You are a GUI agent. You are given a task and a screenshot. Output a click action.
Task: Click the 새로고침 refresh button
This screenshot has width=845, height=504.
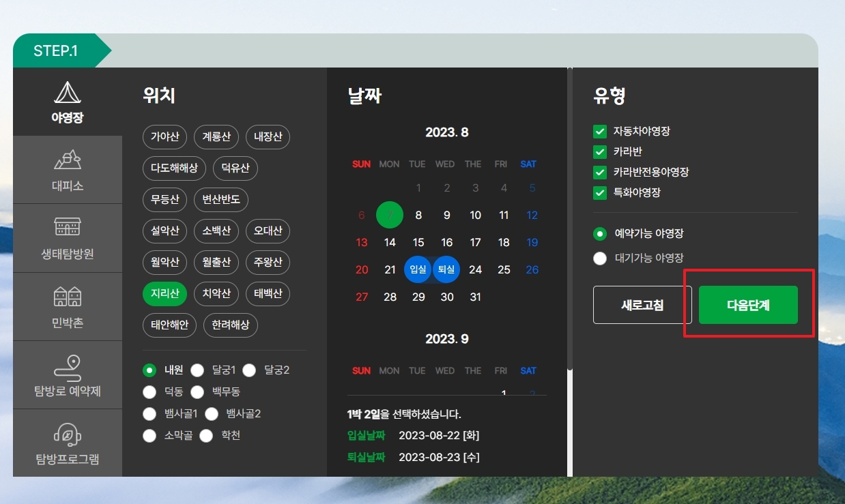point(642,305)
